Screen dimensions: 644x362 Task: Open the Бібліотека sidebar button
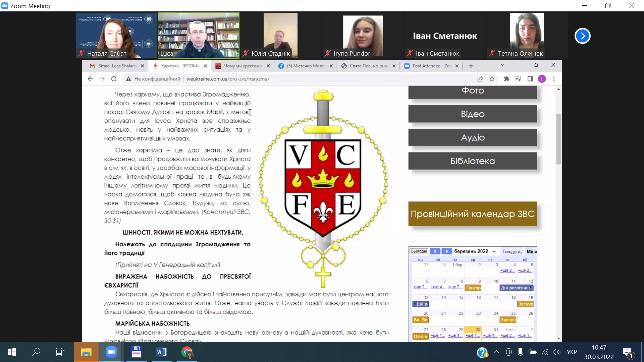pos(472,161)
